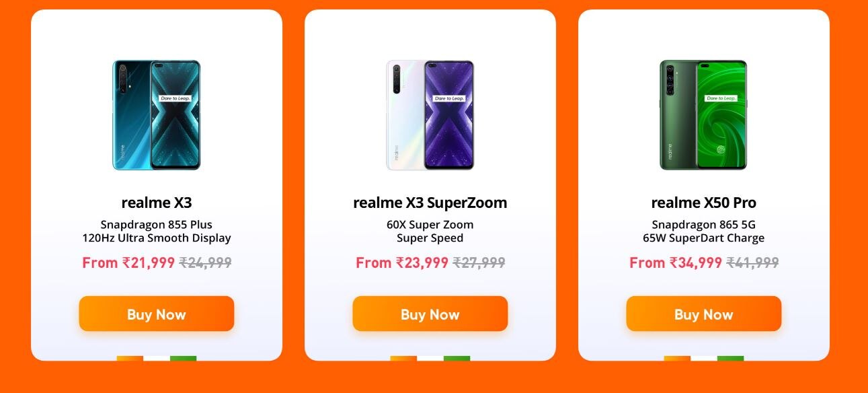Open the realme X3 product title link
Screen dimensions: 868x393
(157, 203)
